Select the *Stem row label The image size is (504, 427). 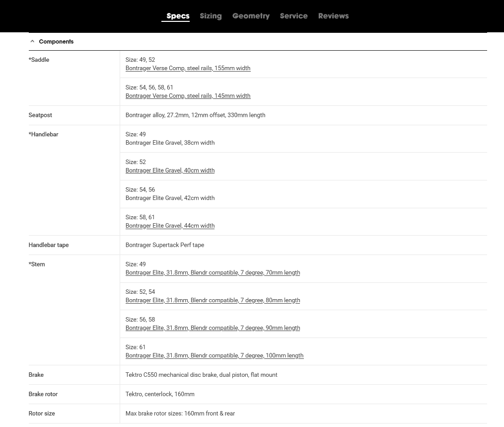click(x=37, y=264)
